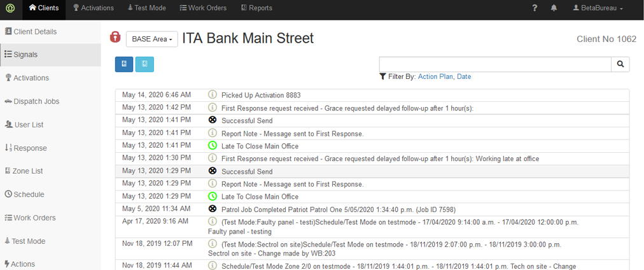Open the Reports tab in the top bar
Screen dimensions: 644x270
pyautogui.click(x=256, y=8)
